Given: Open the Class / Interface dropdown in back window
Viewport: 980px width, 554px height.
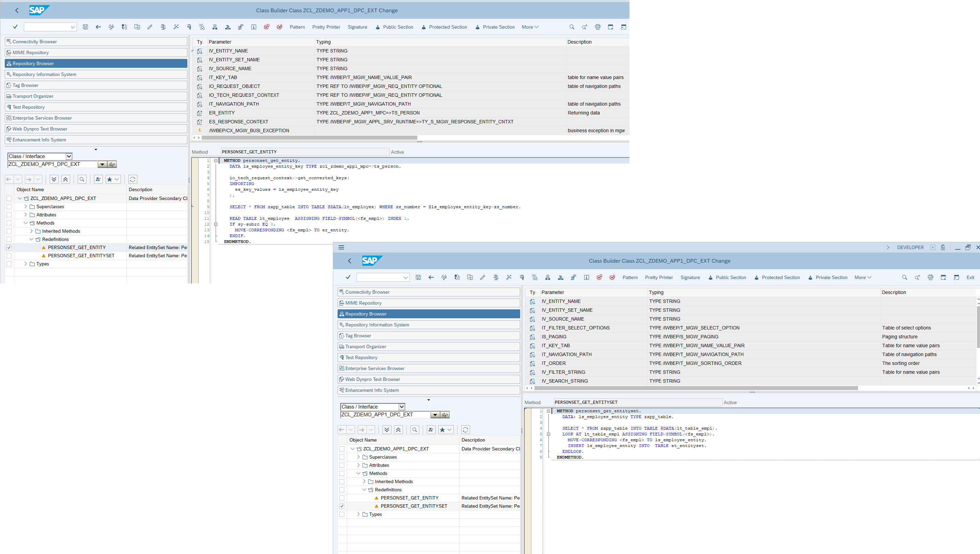Looking at the screenshot, I should point(69,156).
